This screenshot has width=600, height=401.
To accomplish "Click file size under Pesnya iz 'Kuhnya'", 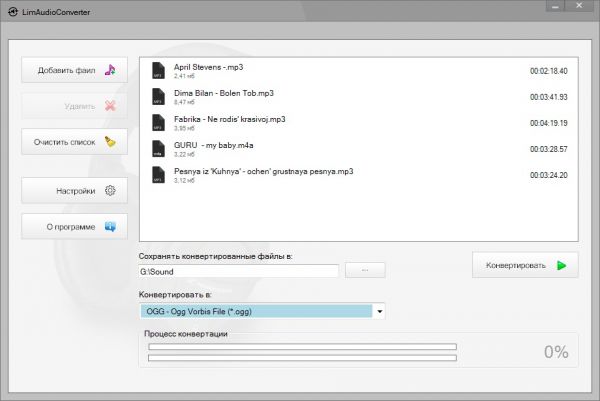I will point(184,180).
